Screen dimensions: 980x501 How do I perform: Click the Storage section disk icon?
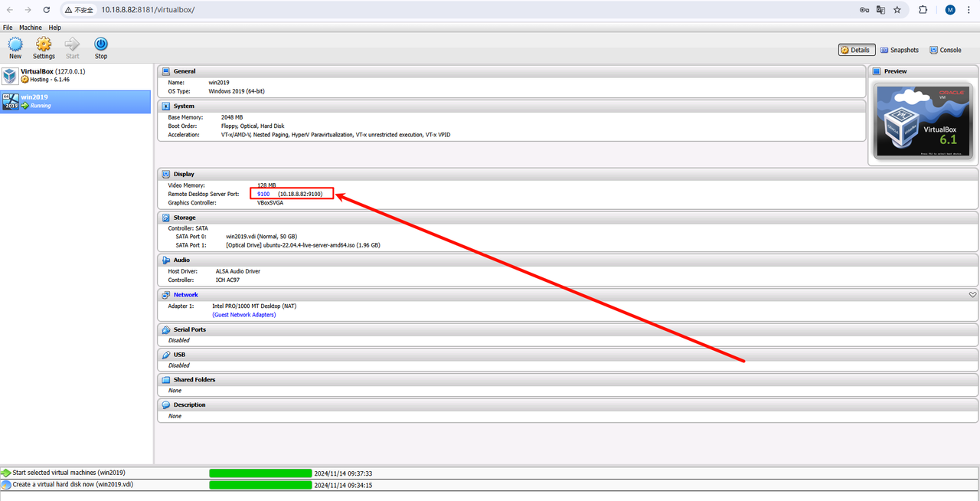[x=166, y=218]
